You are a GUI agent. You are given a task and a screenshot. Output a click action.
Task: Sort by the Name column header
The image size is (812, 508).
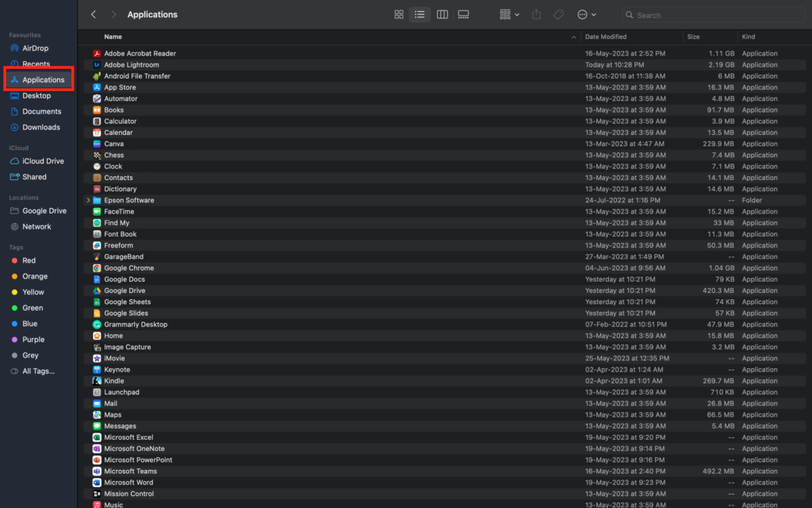point(113,37)
